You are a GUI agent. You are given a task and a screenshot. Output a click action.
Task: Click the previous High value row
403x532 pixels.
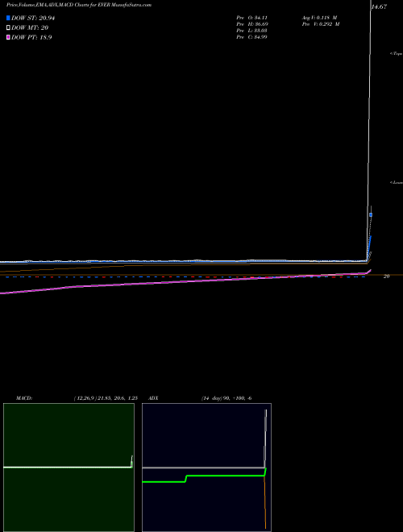coord(252,24)
